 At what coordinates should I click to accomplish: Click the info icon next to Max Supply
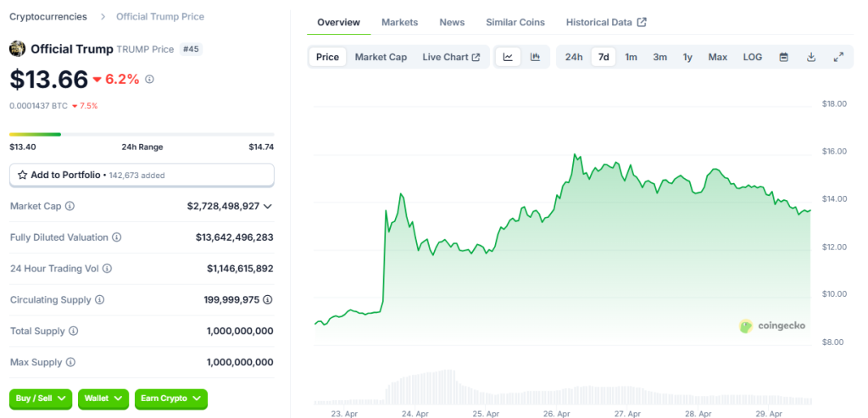pyautogui.click(x=71, y=362)
